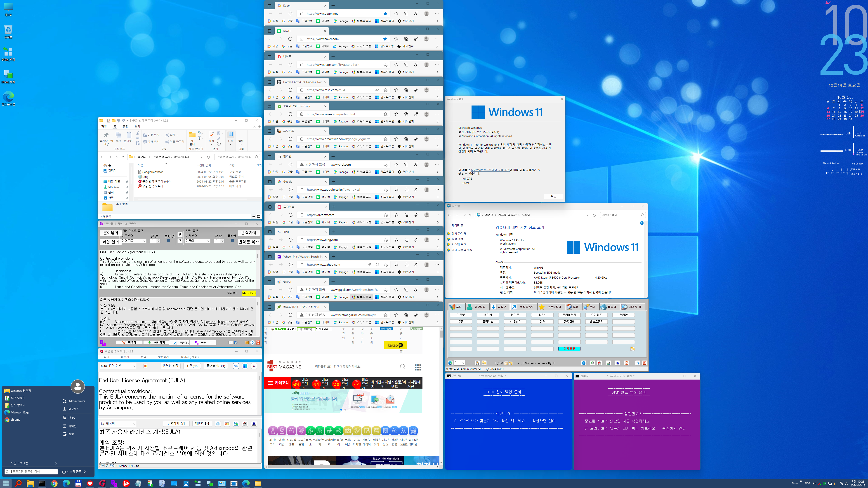Viewport: 868px width, 488px height.
Task: Toggle the checkbox in translator bottom bar
Action: point(231,343)
